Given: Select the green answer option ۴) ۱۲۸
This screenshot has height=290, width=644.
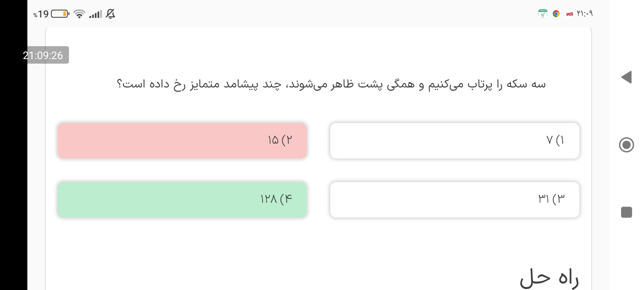Looking at the screenshot, I should pos(182,200).
